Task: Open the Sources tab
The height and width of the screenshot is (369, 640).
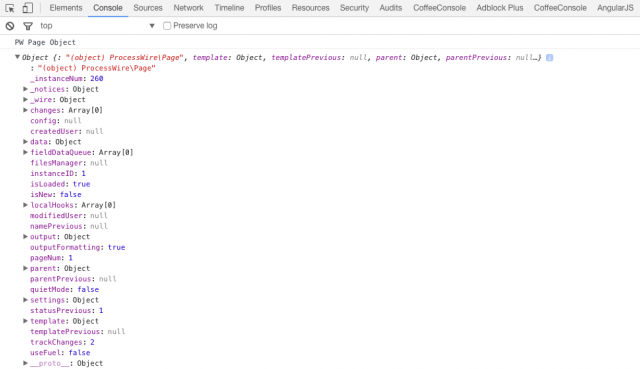Action: point(148,8)
